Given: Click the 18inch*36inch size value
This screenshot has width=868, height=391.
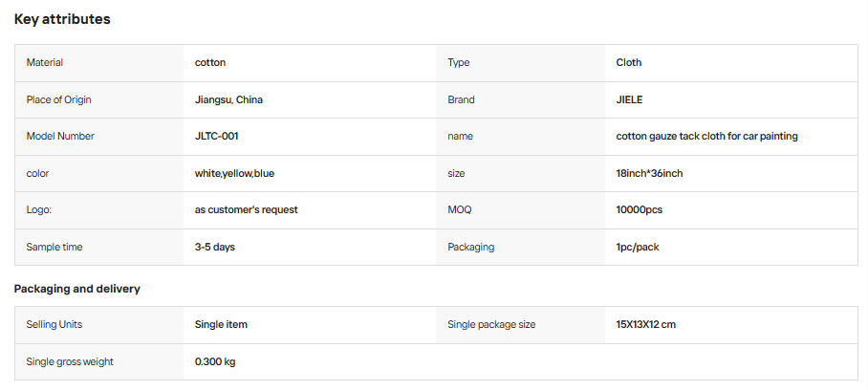Looking at the screenshot, I should (x=649, y=173).
